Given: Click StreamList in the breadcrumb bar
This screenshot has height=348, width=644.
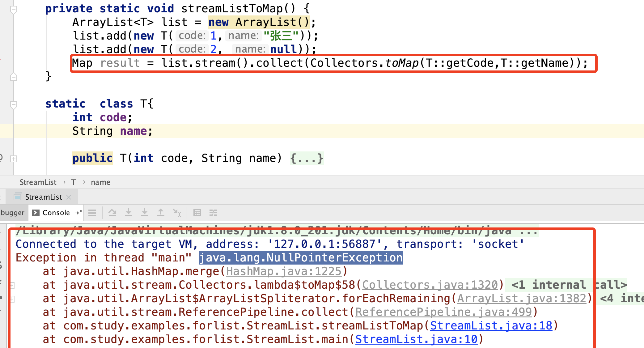Looking at the screenshot, I should click(x=38, y=182).
